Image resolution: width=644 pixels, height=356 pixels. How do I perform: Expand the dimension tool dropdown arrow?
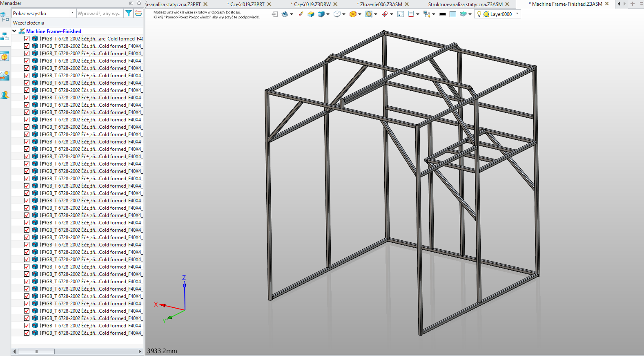pos(418,14)
